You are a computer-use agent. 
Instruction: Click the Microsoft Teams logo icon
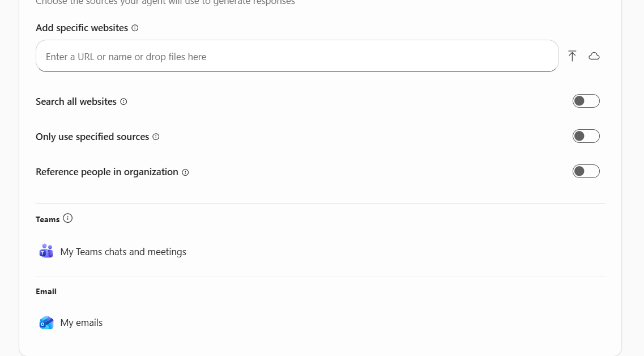pos(46,251)
